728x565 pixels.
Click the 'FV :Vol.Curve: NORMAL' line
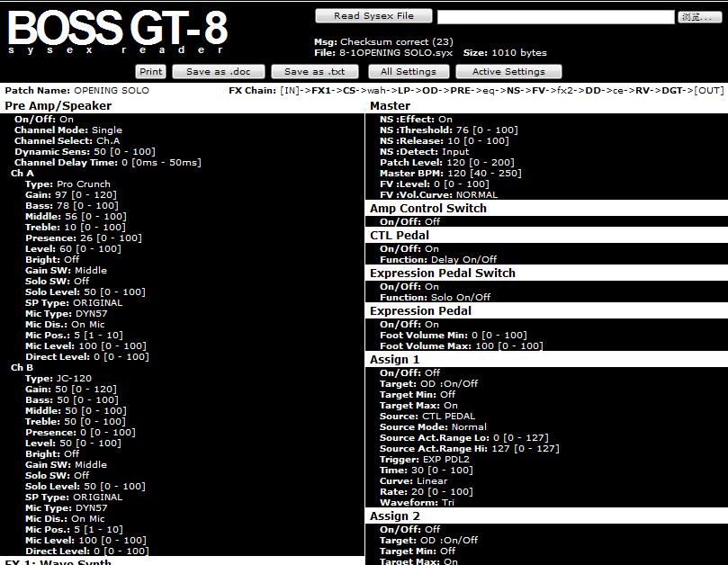click(439, 194)
